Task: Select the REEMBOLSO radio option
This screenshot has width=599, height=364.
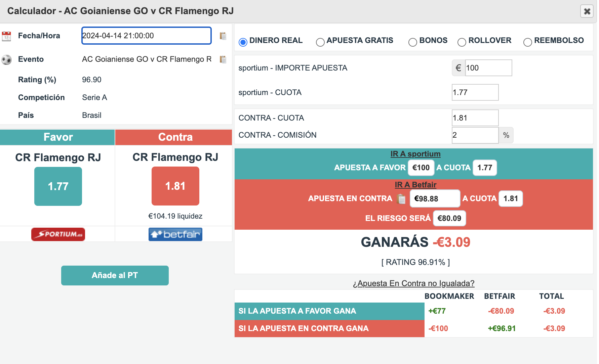Action: [528, 42]
